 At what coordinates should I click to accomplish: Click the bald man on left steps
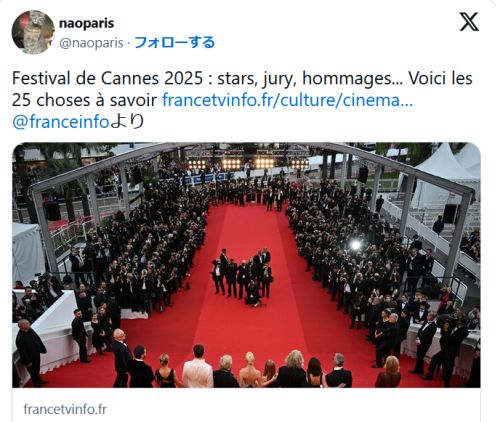(x=30, y=352)
